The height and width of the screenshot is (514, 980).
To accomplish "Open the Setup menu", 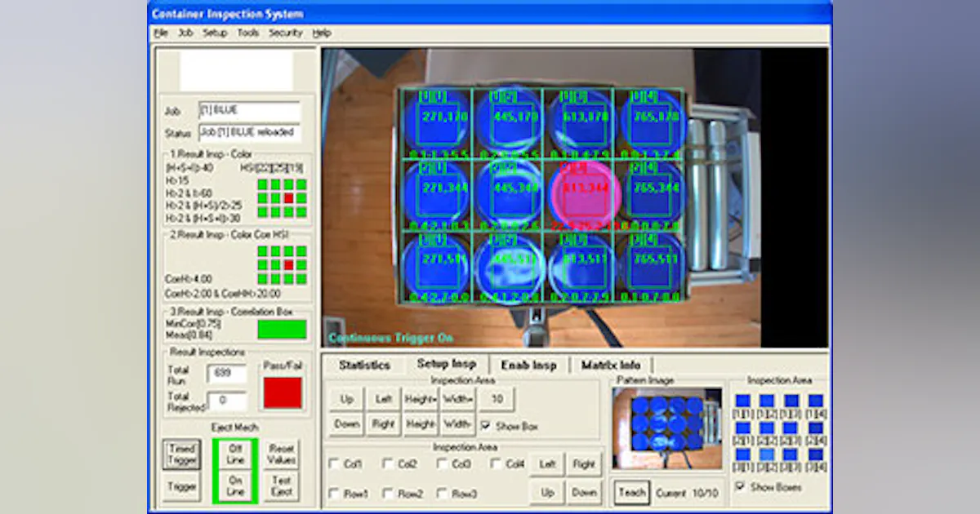I will 215,33.
